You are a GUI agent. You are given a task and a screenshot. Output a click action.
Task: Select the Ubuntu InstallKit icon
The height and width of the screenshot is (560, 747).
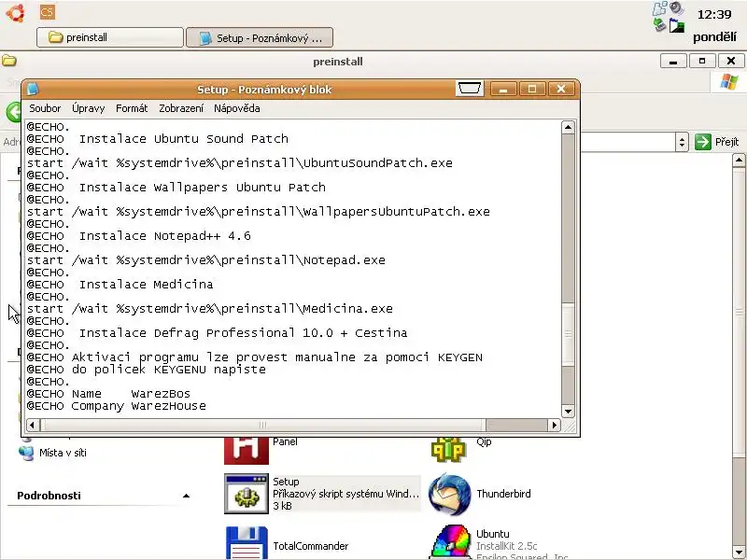tap(450, 542)
